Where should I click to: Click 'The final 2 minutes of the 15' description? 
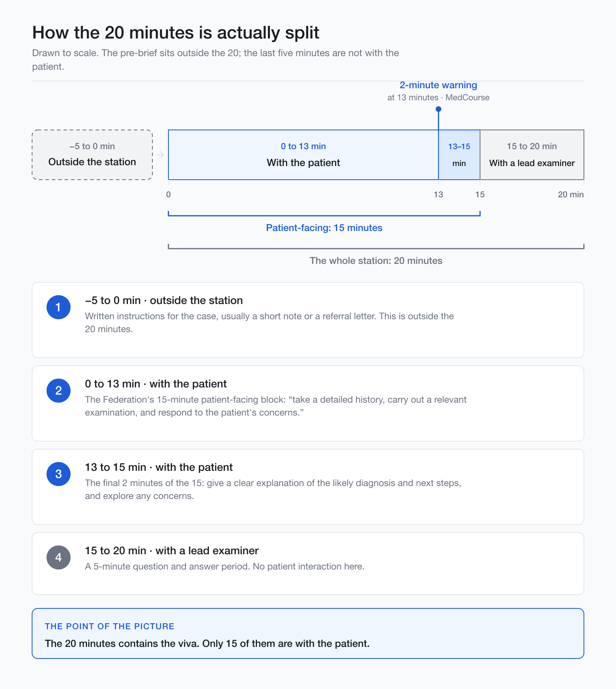coord(273,489)
